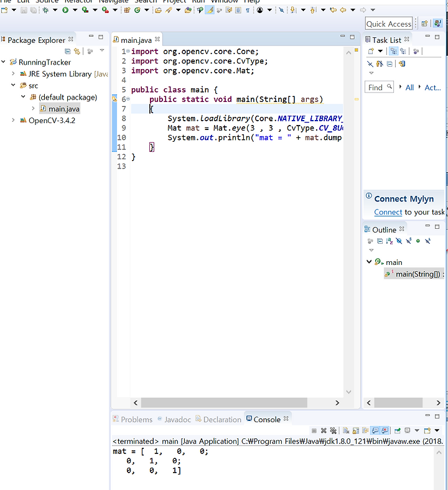Screen dimensions: 448x490
Task: Collapse the main class in Outline
Action: pyautogui.click(x=369, y=262)
